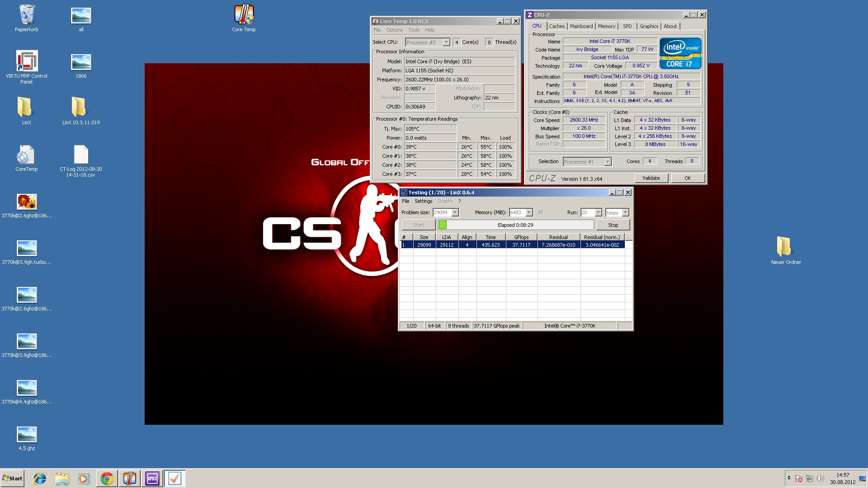Switch to Mainboard tab in CPU-Z
The image size is (868, 488).
581,26
